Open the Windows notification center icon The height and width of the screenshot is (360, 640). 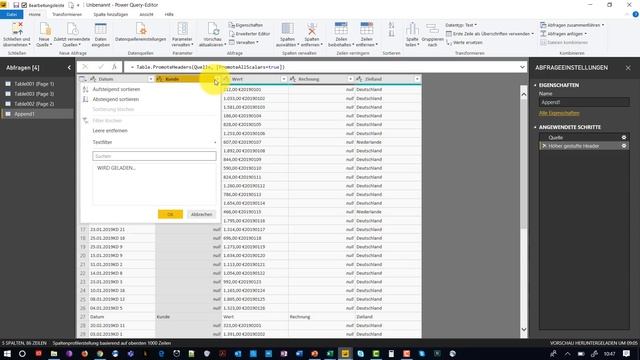(x=626, y=353)
